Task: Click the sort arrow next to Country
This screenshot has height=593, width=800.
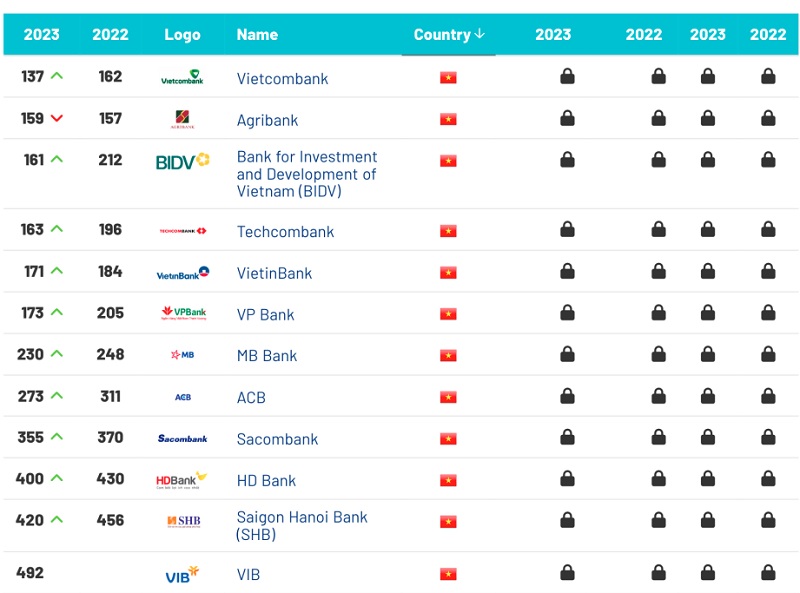Action: point(479,34)
